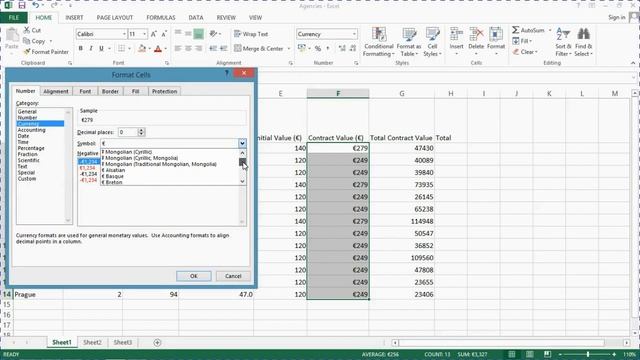Switch to Sheet2 worksheet tab
The width and height of the screenshot is (640, 360).
pyautogui.click(x=92, y=342)
